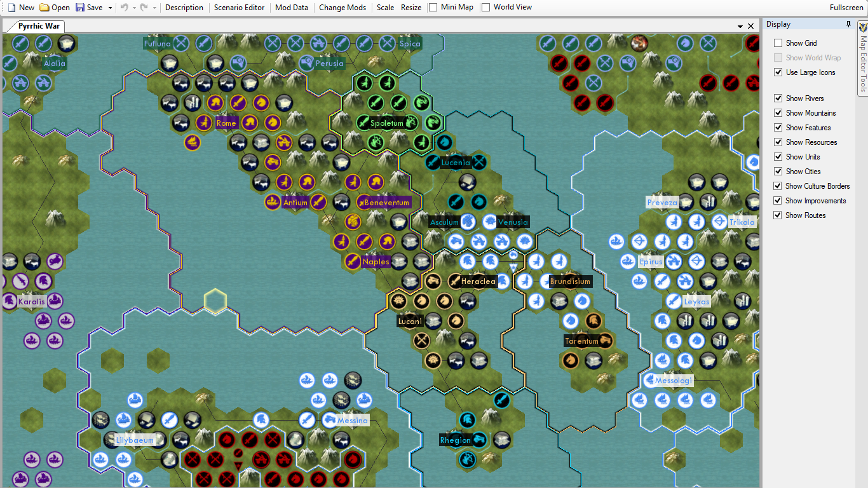Viewport: 868px width, 488px height.
Task: Select the unit icon left of Messina
Action: (x=329, y=419)
